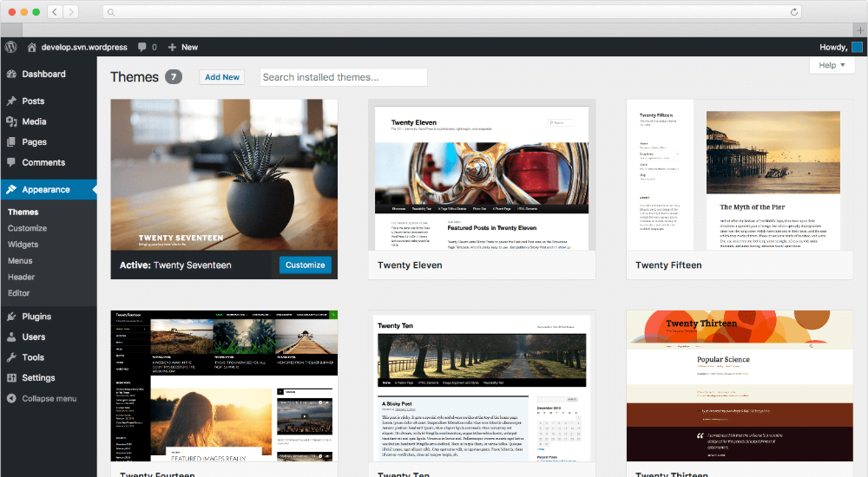The image size is (868, 477).
Task: Open the Customize submenu link
Action: (x=27, y=228)
